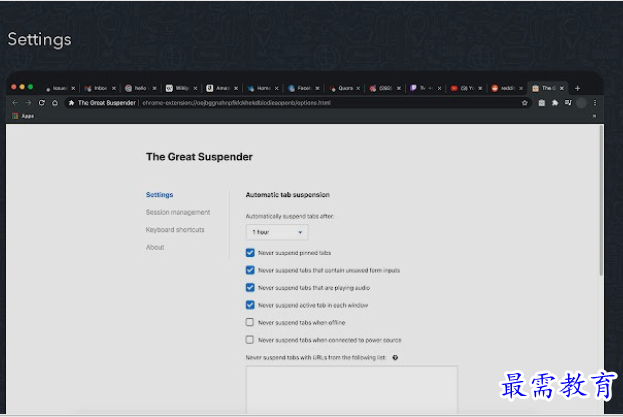The height and width of the screenshot is (417, 623).
Task: Close the Facebook tab
Action: (x=317, y=88)
